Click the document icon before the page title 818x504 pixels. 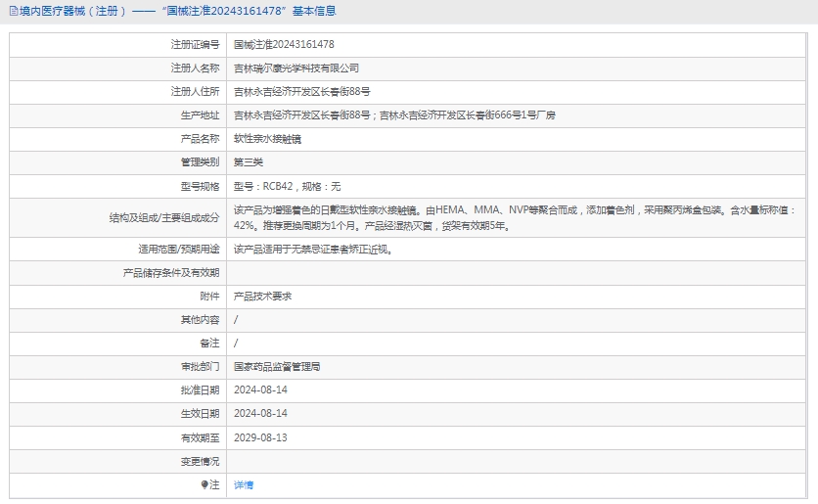tap(13, 12)
